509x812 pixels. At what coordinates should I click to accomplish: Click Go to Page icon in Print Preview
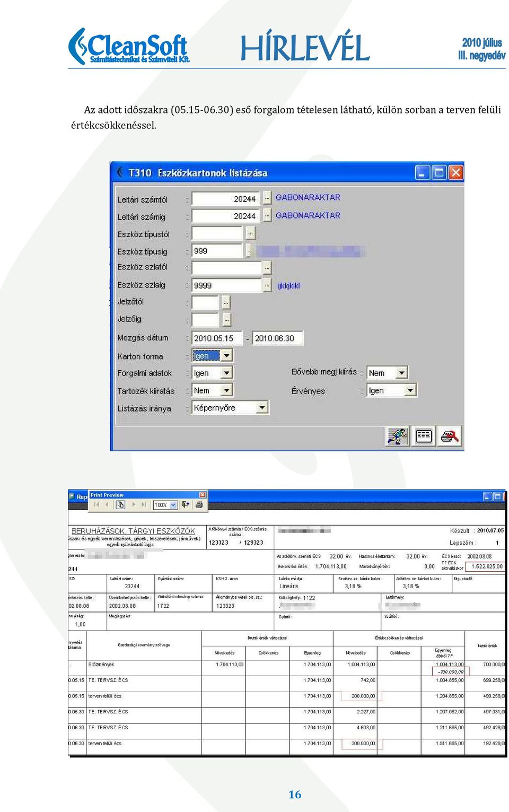pyautogui.click(x=120, y=505)
